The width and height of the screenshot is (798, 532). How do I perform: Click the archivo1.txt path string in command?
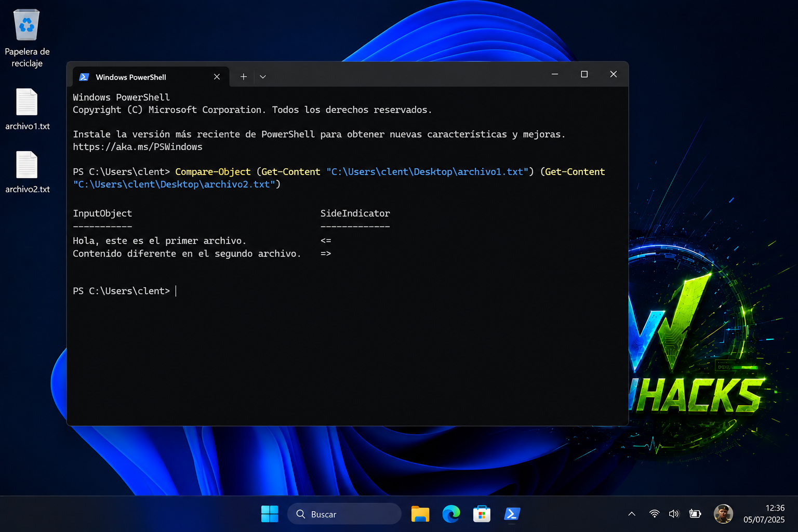point(427,172)
